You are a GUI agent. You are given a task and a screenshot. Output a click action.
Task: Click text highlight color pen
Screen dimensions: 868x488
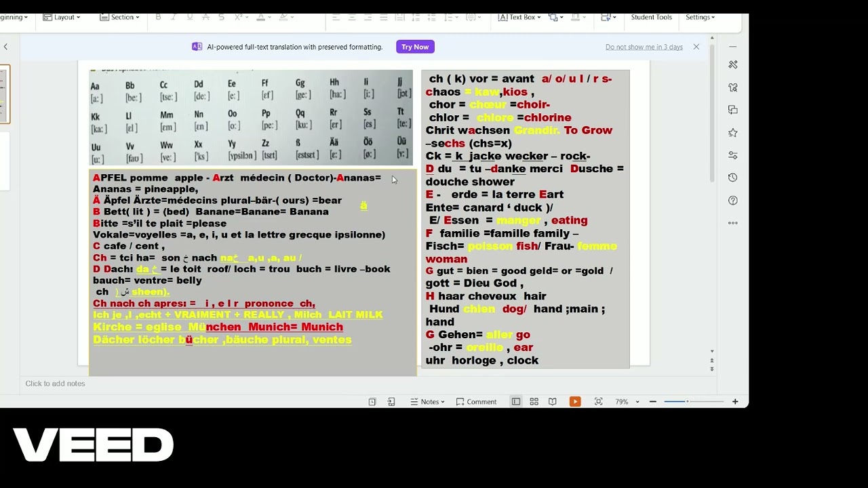[283, 17]
